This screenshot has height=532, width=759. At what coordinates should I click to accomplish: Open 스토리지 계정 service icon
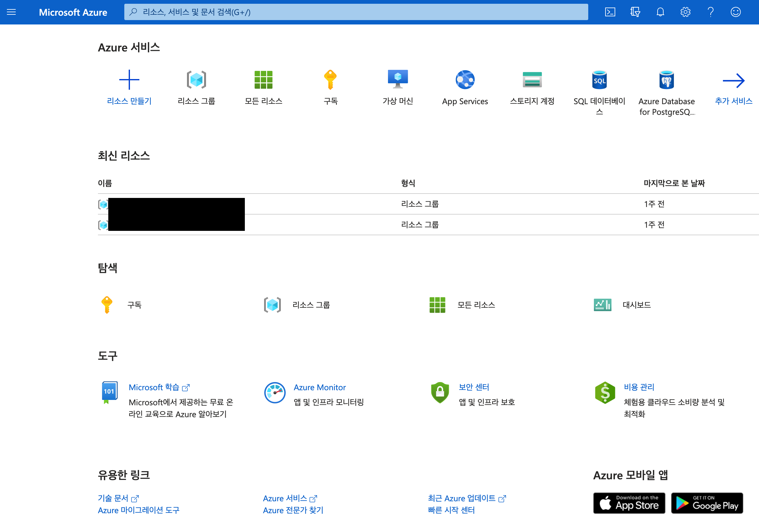532,80
